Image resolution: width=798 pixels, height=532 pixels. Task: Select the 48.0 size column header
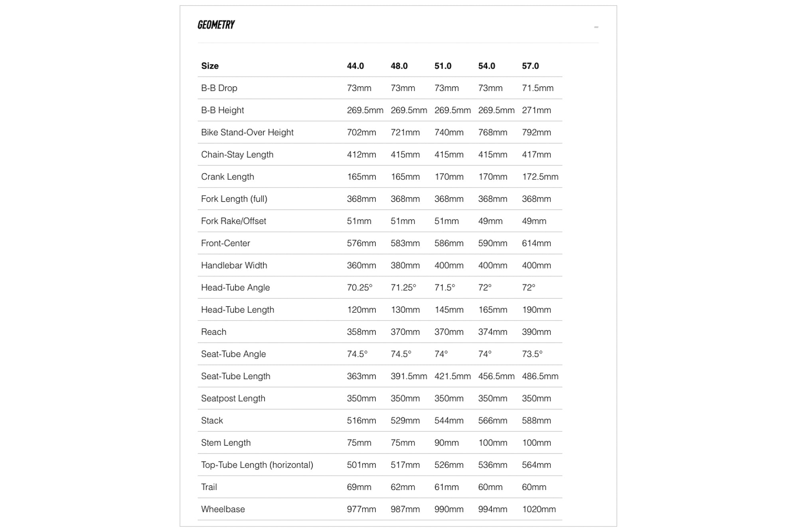tap(399, 66)
